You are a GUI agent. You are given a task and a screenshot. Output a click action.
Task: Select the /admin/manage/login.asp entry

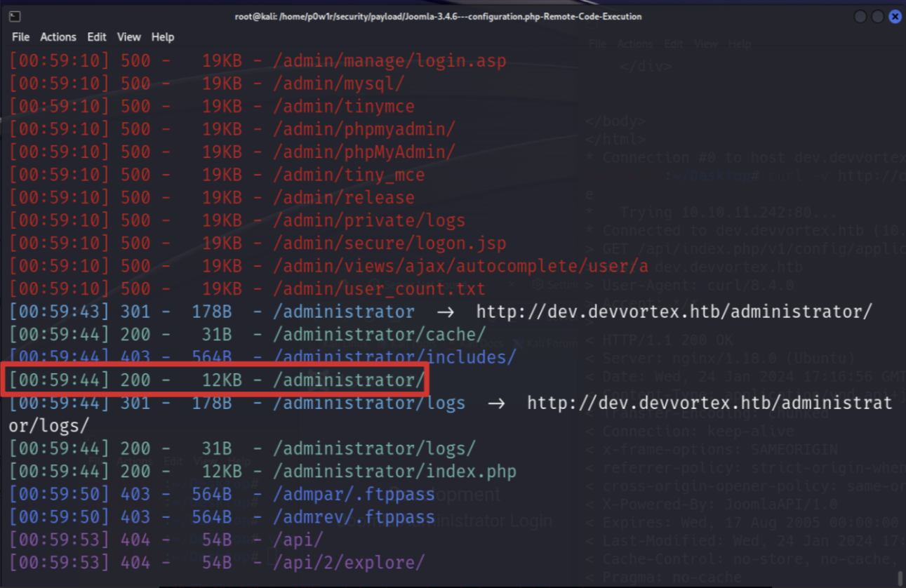[389, 61]
